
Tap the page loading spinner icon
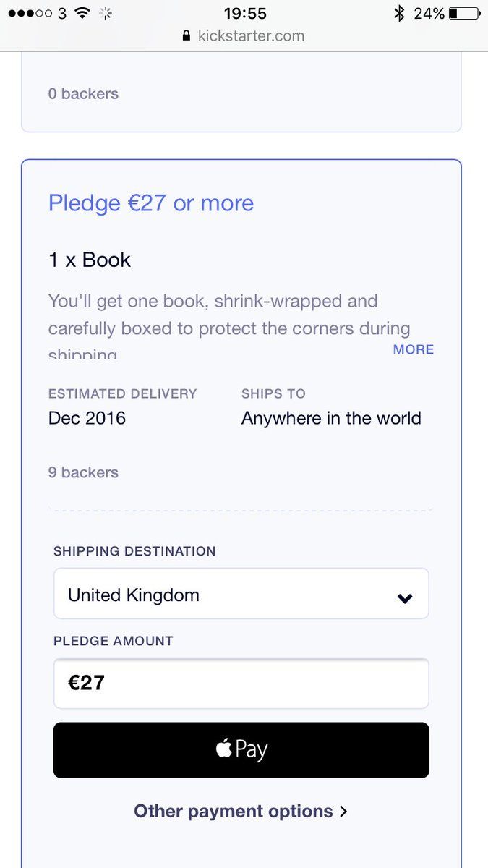click(x=106, y=13)
